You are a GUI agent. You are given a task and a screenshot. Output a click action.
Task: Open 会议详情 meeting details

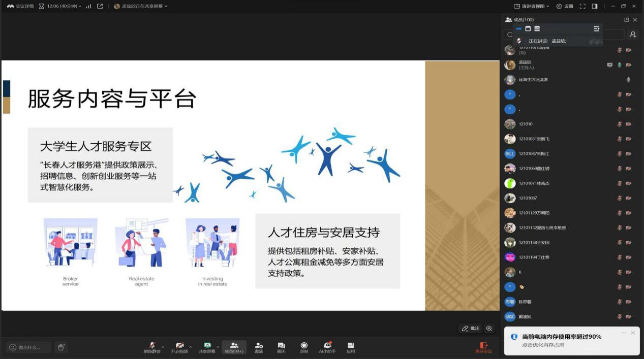click(20, 6)
